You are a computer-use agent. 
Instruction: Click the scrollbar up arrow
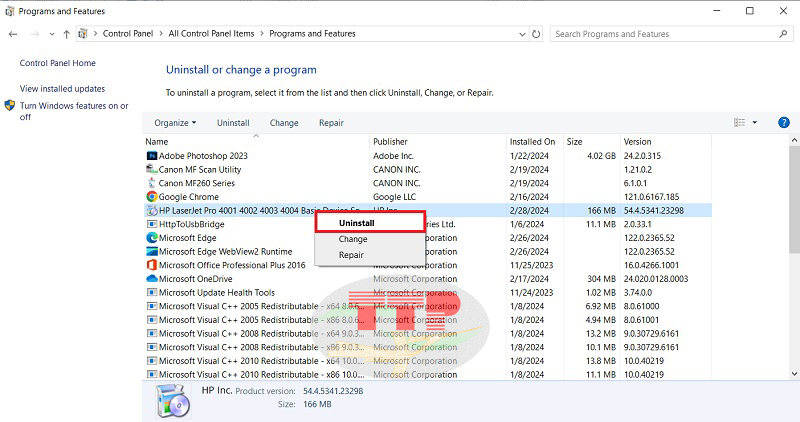(x=794, y=140)
